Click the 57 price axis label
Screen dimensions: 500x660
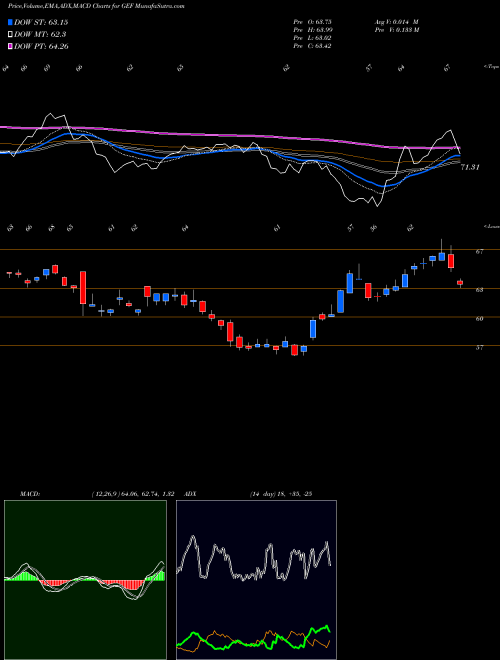[480, 348]
